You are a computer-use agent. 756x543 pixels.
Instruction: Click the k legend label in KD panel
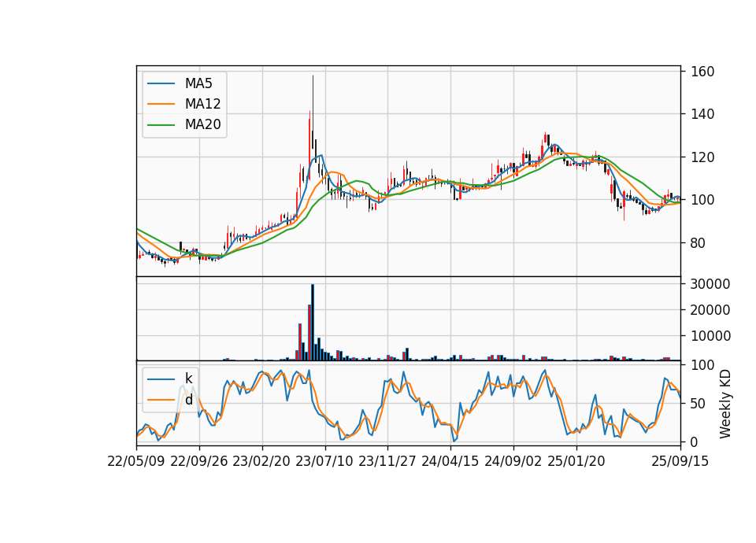point(188,379)
